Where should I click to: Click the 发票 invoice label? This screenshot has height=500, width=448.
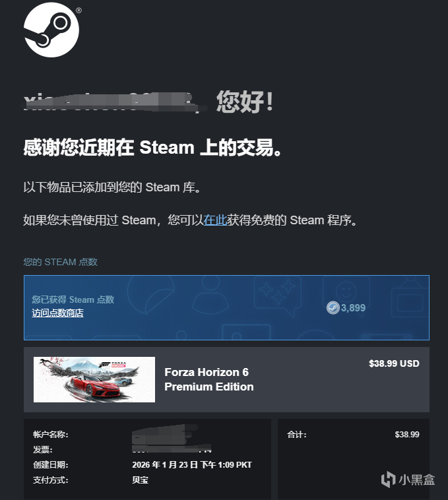[x=42, y=450]
